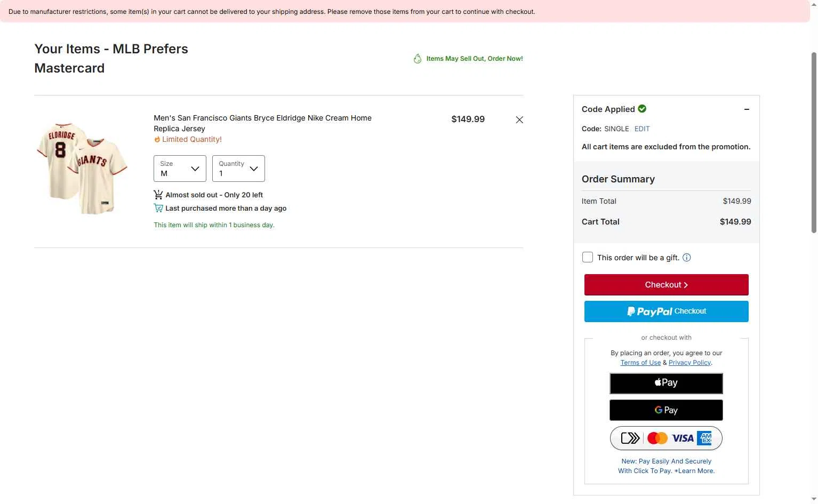Viewport: 818px width, 504px height.
Task: Open the Size dropdown
Action: pos(180,169)
